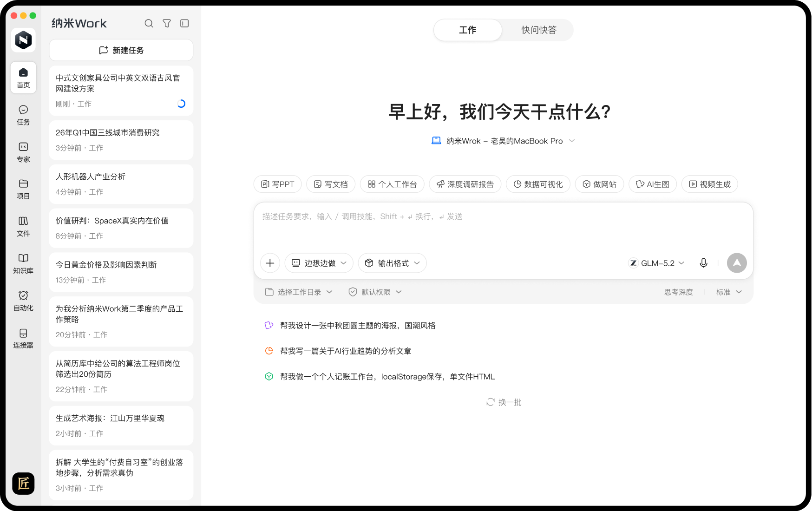Click the 深度调研报告 skill chip

click(x=465, y=184)
